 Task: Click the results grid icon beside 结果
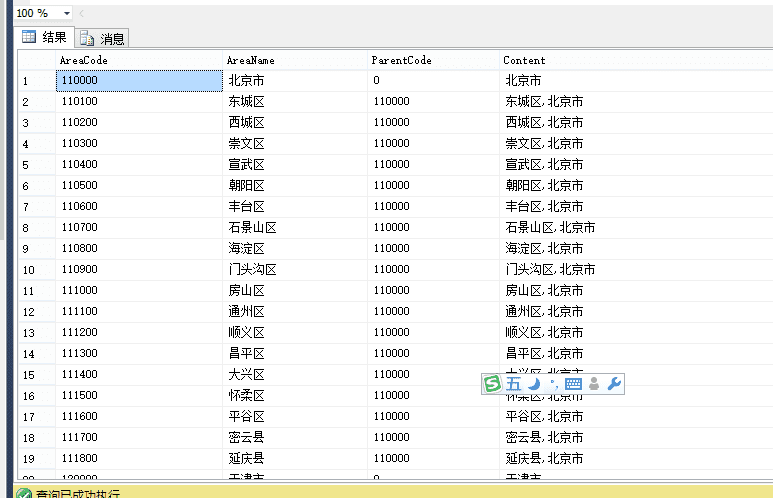pyautogui.click(x=29, y=36)
